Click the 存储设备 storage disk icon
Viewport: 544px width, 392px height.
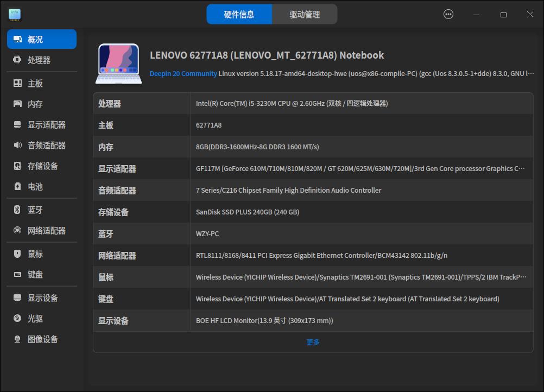(17, 166)
